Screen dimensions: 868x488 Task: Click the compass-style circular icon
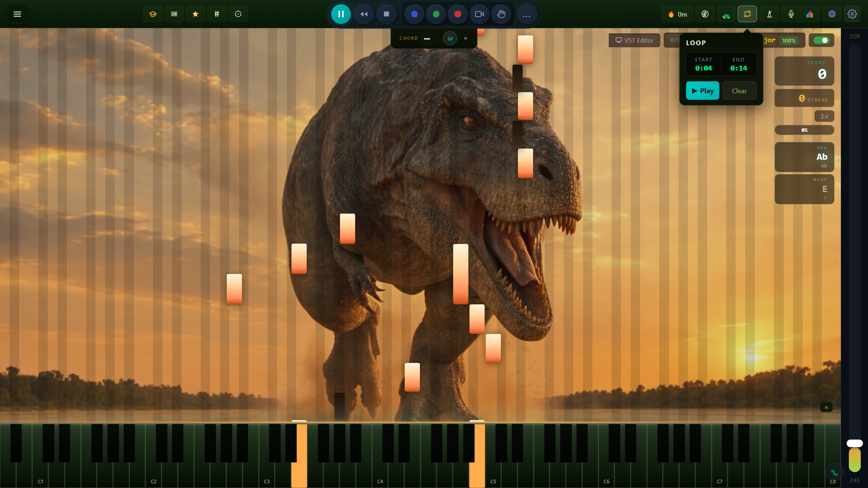tap(705, 14)
